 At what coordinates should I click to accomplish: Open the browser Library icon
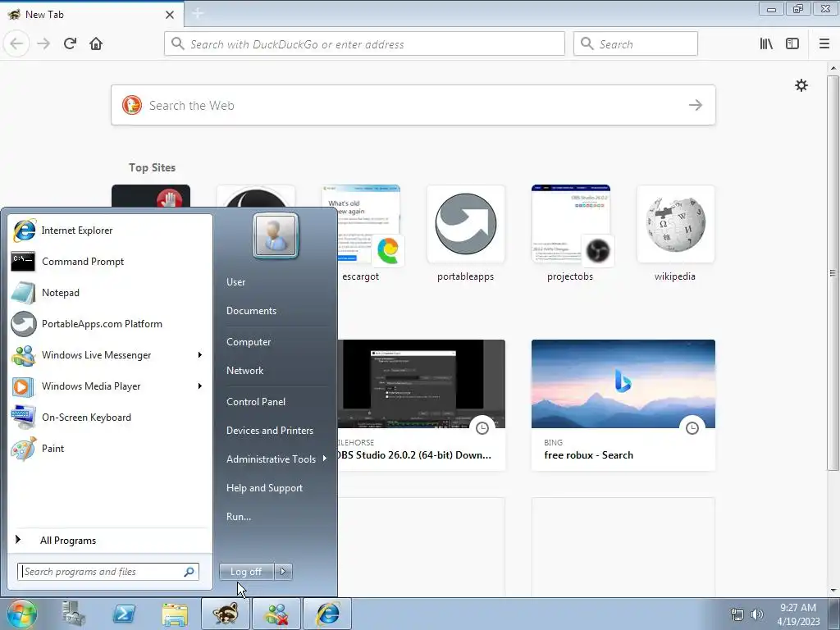click(766, 44)
